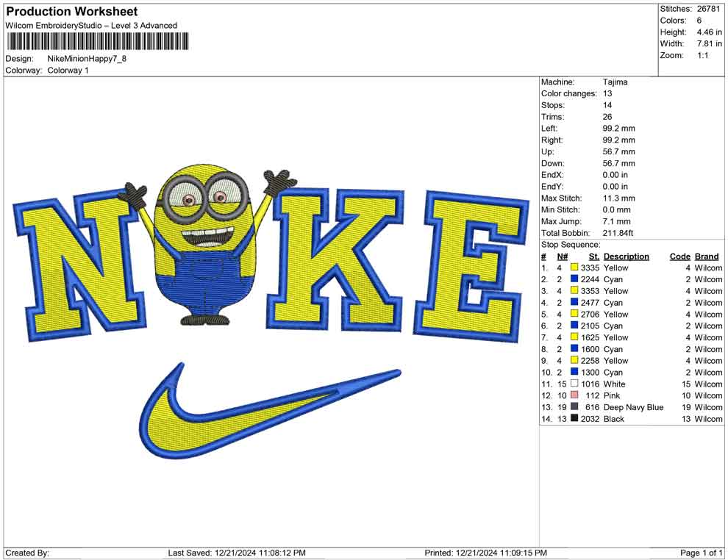Click the max jump value '7.1 mm'
Viewport: 728px width, 560px height.
(616, 221)
